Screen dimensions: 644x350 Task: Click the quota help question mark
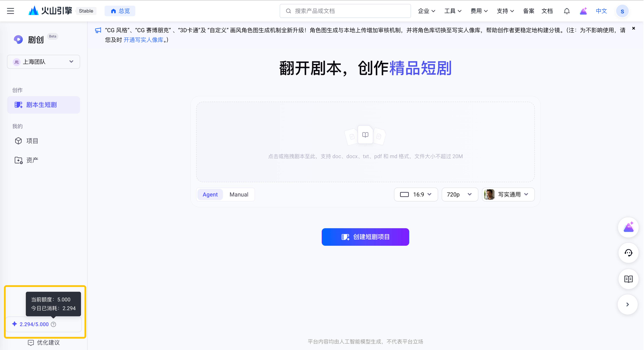coord(53,324)
